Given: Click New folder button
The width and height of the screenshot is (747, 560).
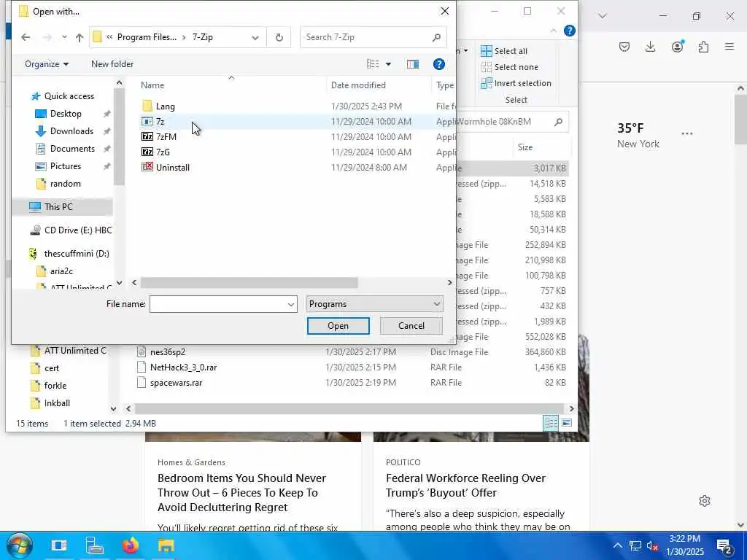Looking at the screenshot, I should (x=112, y=64).
